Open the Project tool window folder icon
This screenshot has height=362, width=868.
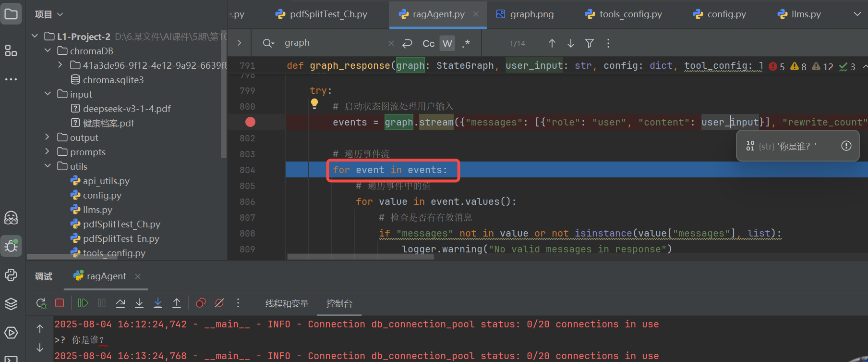(x=11, y=14)
